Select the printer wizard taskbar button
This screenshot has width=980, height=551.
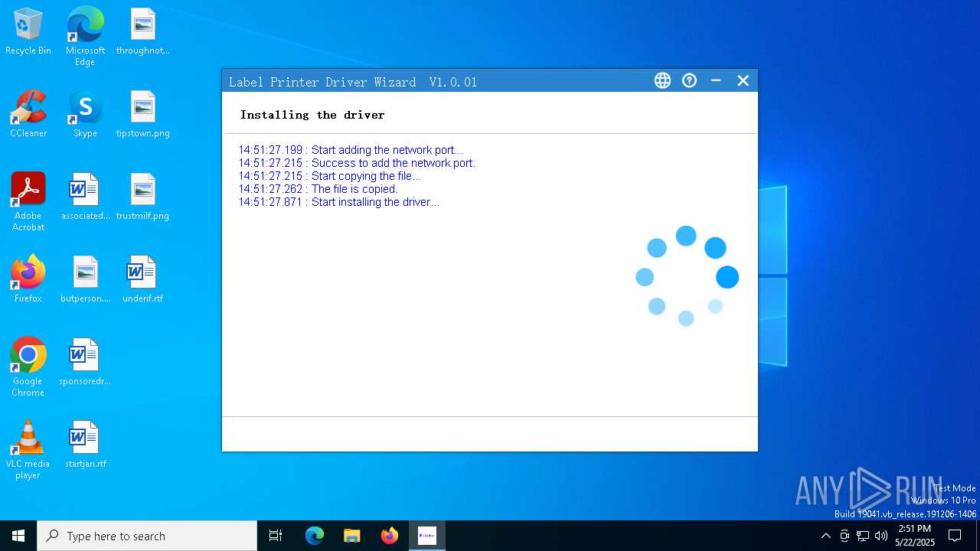(427, 536)
